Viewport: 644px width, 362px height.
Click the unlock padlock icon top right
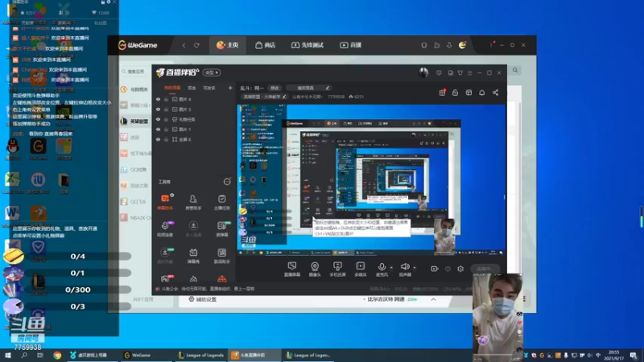[x=455, y=93]
